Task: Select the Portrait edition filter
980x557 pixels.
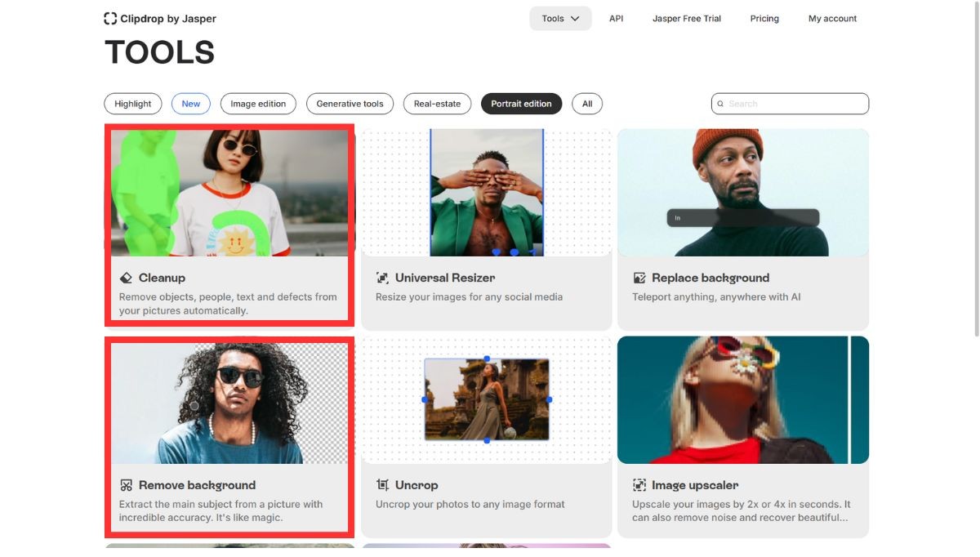Action: 521,104
